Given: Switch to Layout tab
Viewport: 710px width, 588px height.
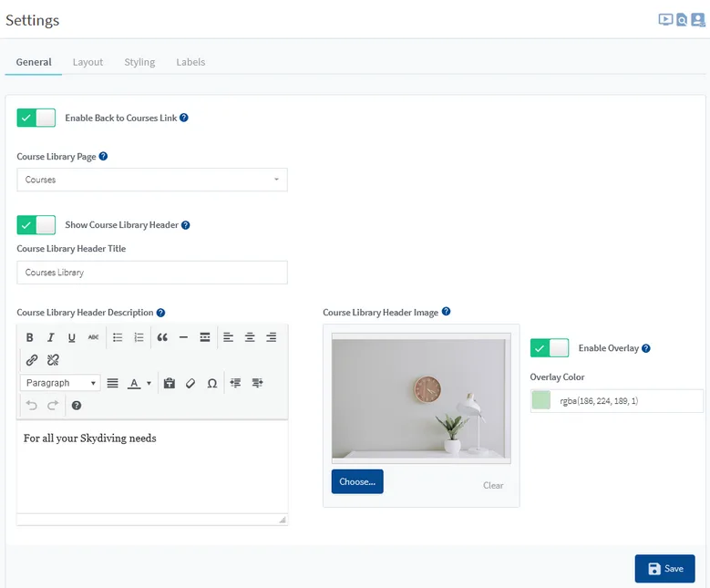Looking at the screenshot, I should 87,62.
